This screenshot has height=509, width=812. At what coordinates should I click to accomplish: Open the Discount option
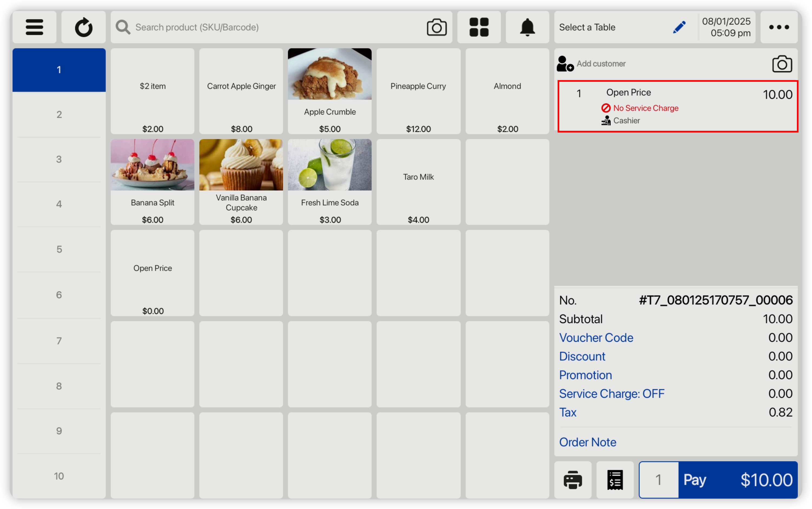point(582,356)
